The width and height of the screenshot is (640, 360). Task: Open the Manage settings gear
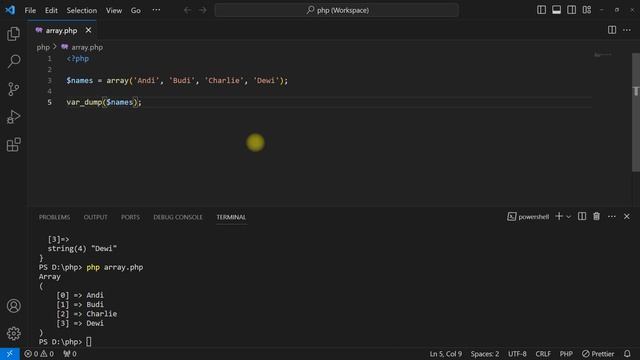pyautogui.click(x=13, y=333)
